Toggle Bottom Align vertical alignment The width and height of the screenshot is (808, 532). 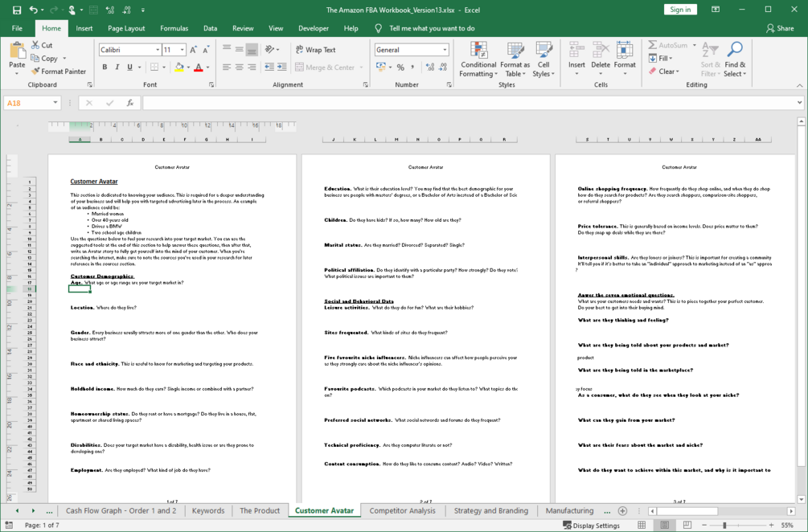[252, 50]
